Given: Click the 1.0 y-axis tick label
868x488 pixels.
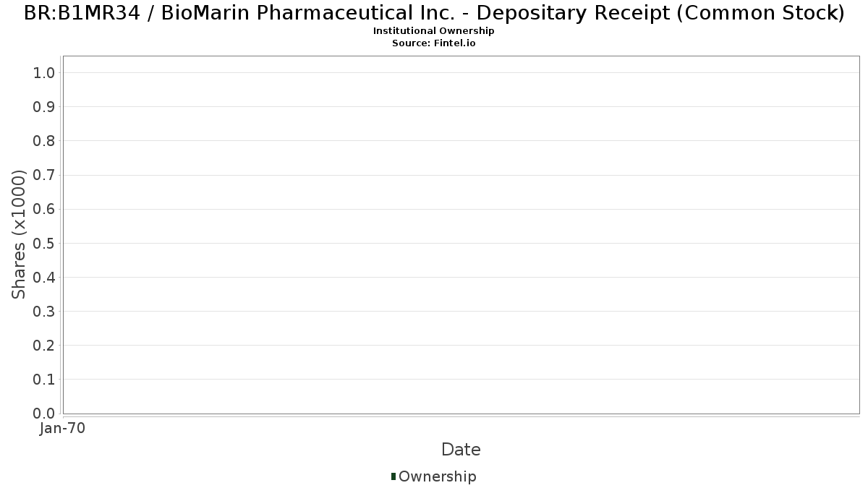Looking at the screenshot, I should coord(44,72).
